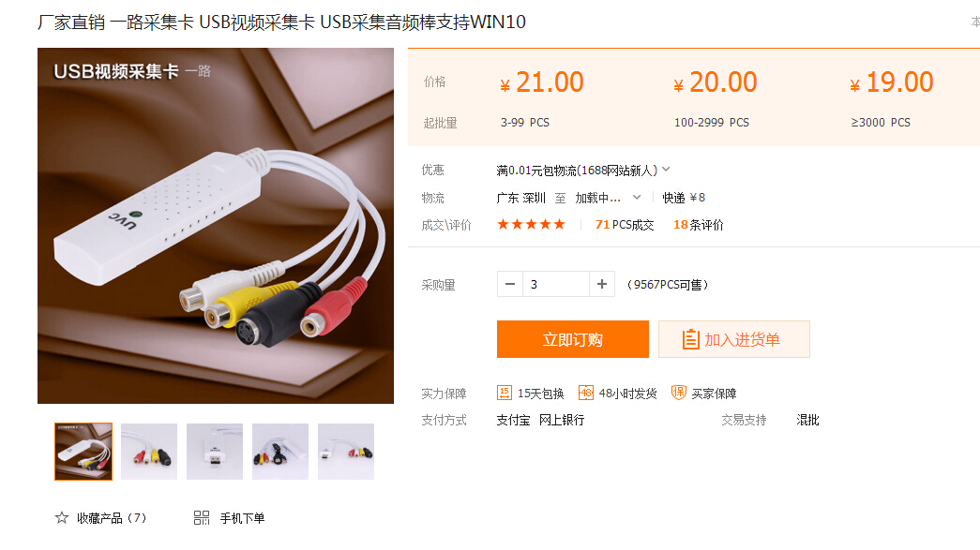
Task: Click the 48-hour shipping icon
Action: 585,393
